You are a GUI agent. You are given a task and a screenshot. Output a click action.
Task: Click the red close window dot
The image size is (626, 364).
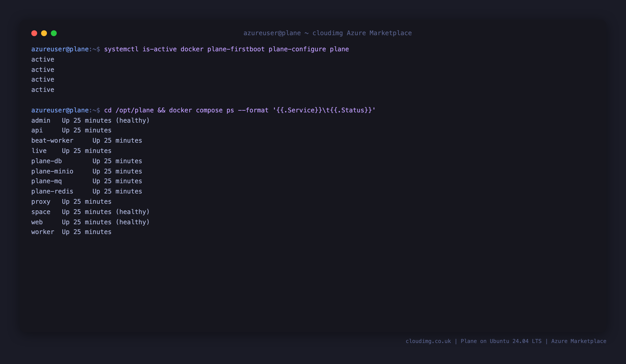point(34,33)
